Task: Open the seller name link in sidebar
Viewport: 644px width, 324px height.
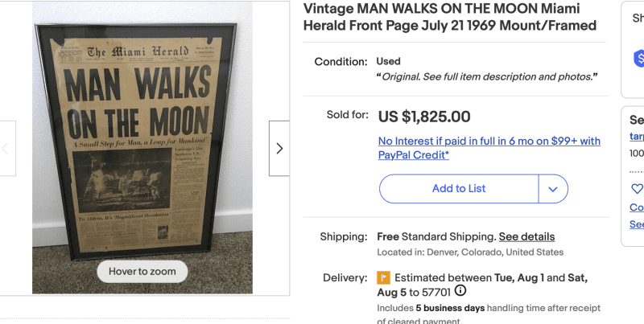Action: [x=636, y=137]
